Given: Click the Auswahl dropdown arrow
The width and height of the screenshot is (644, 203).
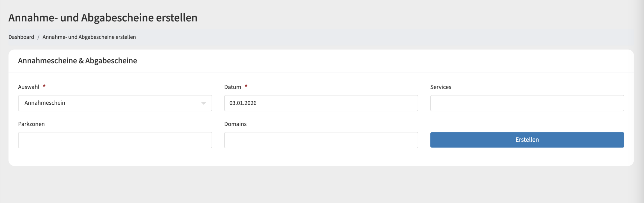Looking at the screenshot, I should 204,103.
